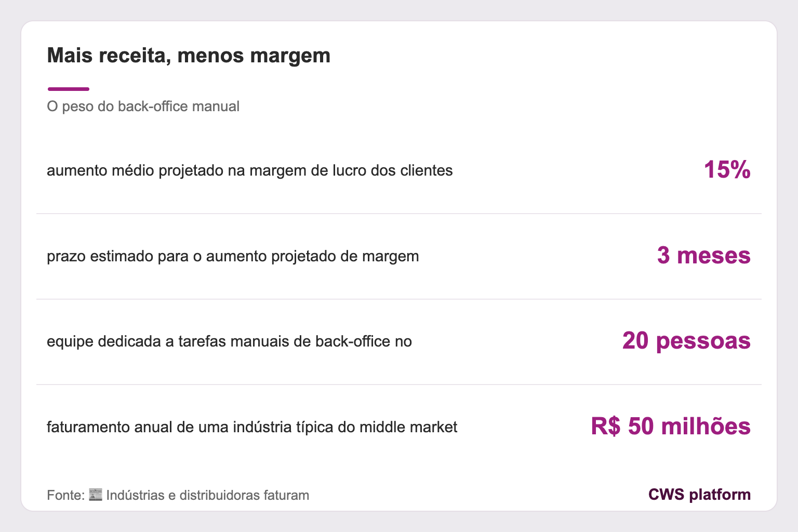Click the 'CWS platform' brand text
The height and width of the screenshot is (532, 798).
(x=699, y=494)
